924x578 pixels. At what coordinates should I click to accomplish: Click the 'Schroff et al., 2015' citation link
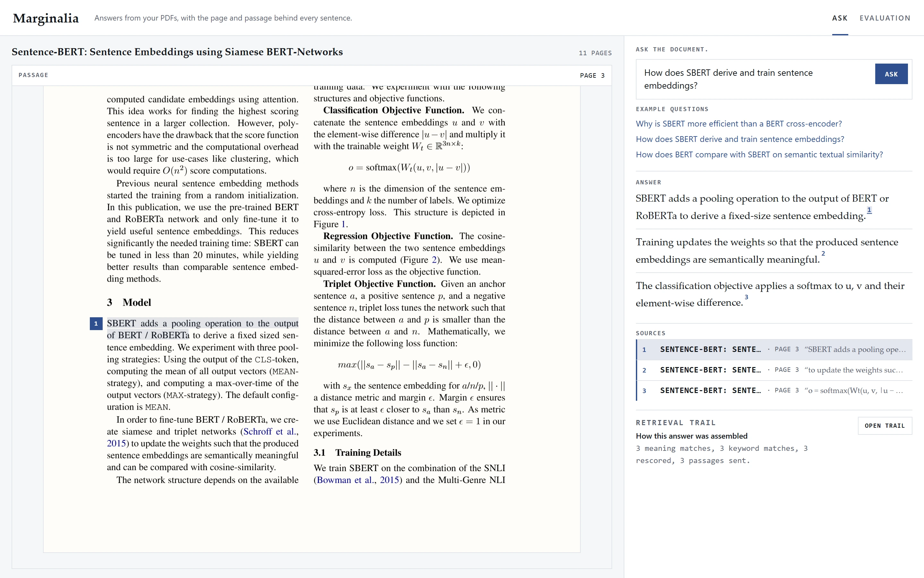click(271, 432)
